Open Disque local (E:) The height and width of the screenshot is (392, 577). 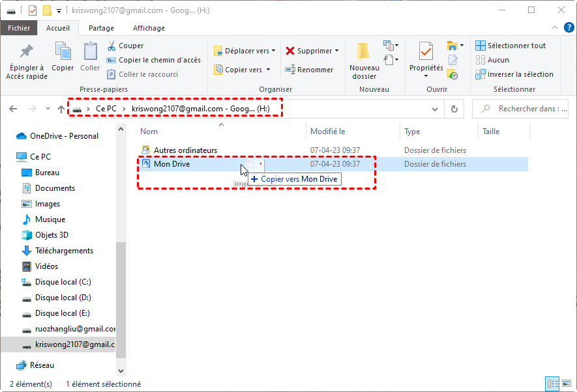click(x=55, y=313)
